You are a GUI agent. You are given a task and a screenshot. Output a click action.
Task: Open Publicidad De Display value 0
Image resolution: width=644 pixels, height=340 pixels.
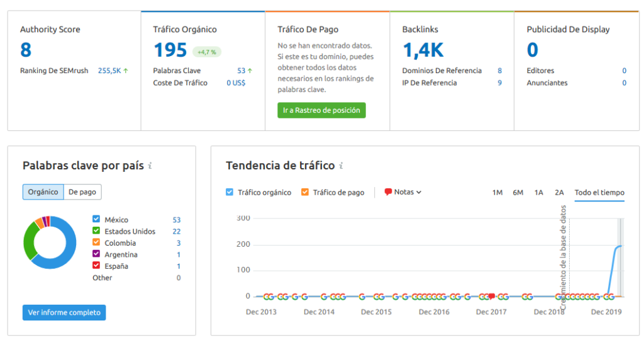pos(532,50)
